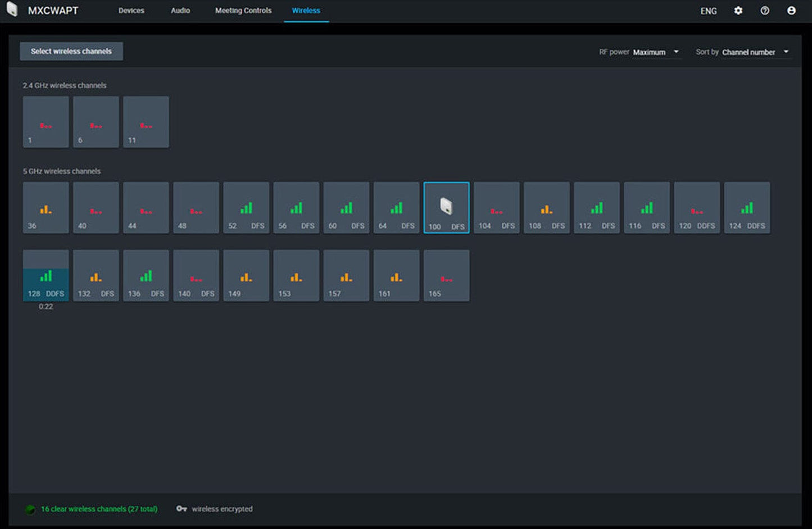Click the user account icon
This screenshot has width=812, height=529.
pyautogui.click(x=791, y=11)
